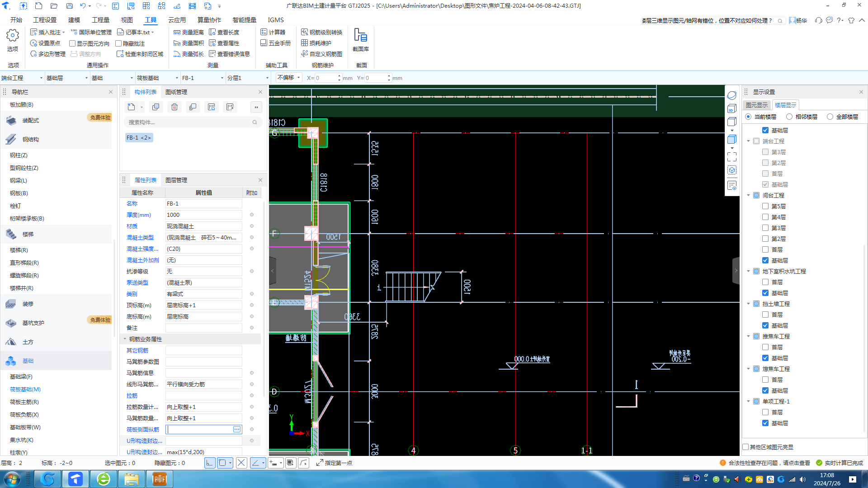Image resolution: width=868 pixels, height=488 pixels.
Task: Click the delete component trash icon
Action: pyautogui.click(x=175, y=107)
